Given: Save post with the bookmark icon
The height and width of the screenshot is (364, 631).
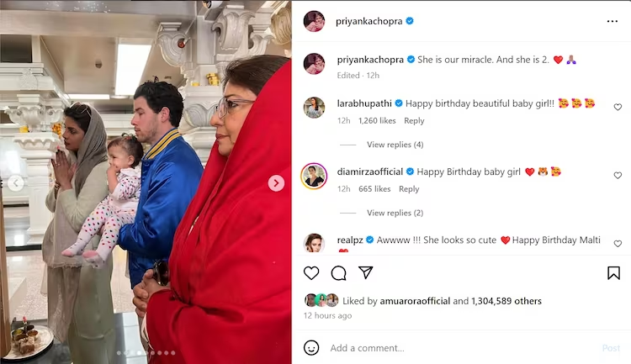Looking at the screenshot, I should [613, 273].
